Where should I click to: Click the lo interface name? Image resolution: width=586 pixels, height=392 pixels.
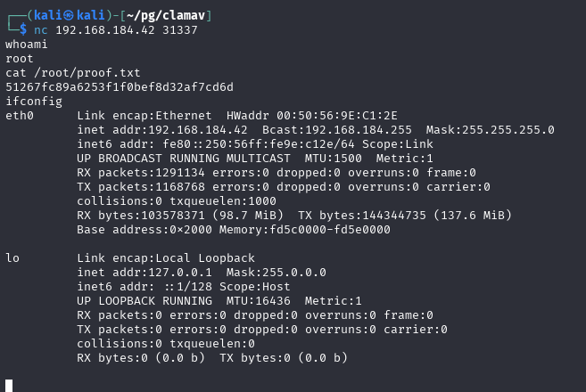point(12,258)
